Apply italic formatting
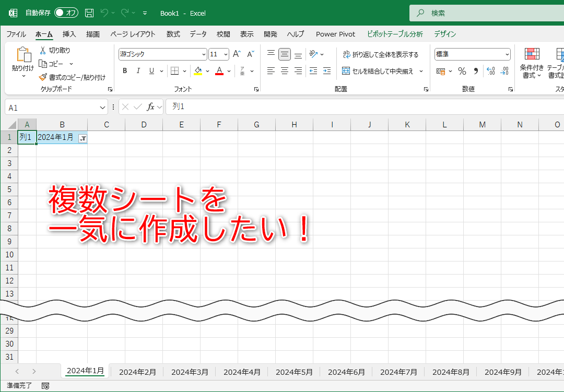Viewport: 564px width, 392px height. pos(138,70)
